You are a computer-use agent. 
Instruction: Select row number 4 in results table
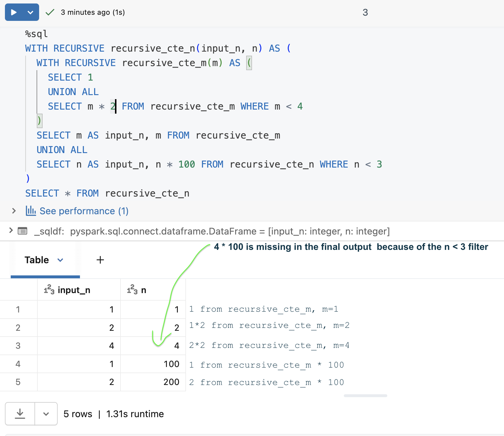18,364
